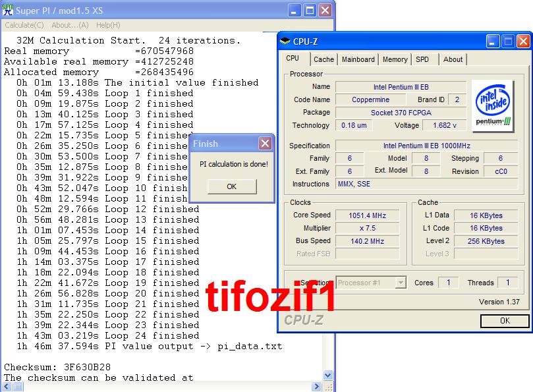Viewport: 533px width, 392px height.
Task: Click the Package value 'Socket 370 FCPGA'
Action: (401, 113)
